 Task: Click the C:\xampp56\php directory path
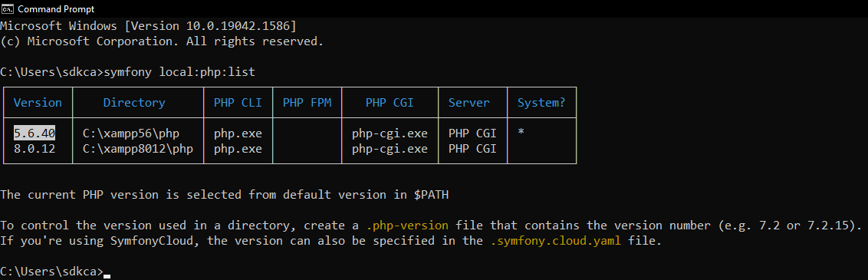[x=131, y=133]
